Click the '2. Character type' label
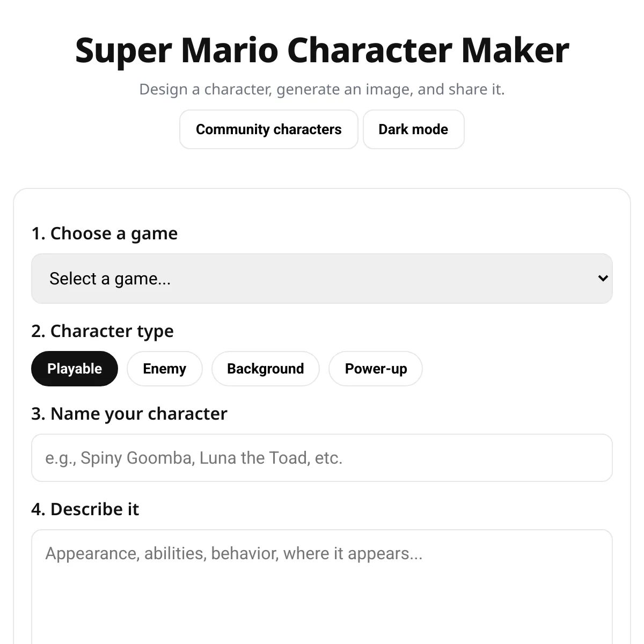 [x=103, y=331]
